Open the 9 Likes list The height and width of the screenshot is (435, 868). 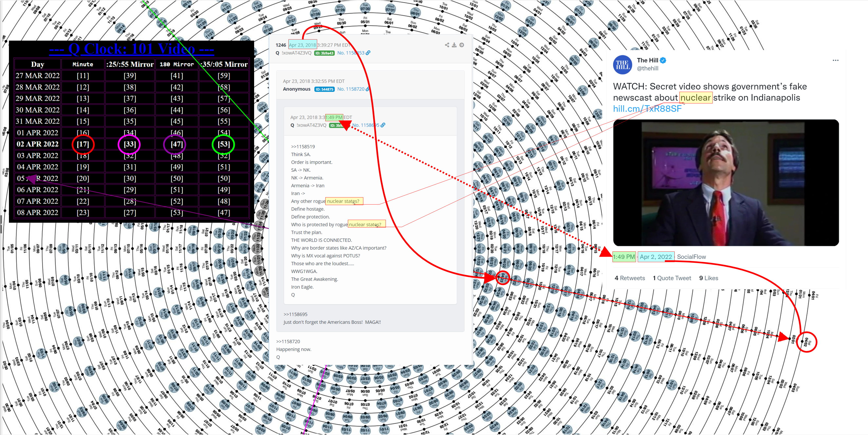(x=709, y=278)
